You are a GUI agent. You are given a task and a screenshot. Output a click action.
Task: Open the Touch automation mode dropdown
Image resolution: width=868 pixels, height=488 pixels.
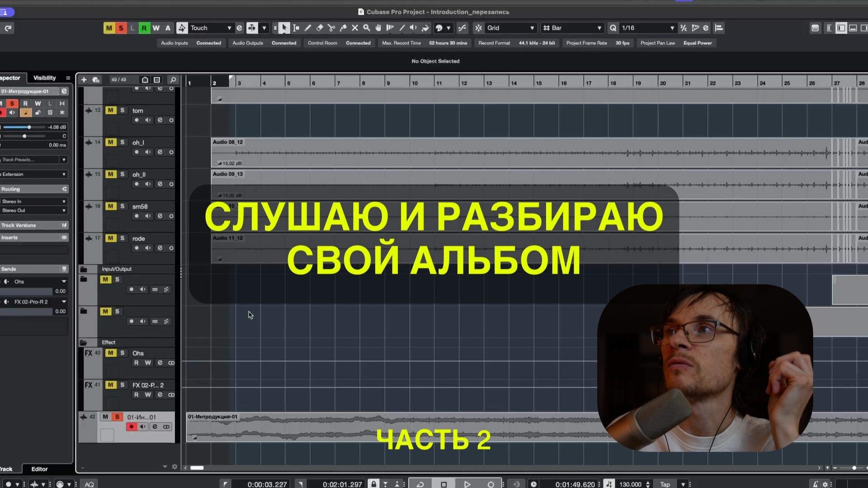pos(211,28)
